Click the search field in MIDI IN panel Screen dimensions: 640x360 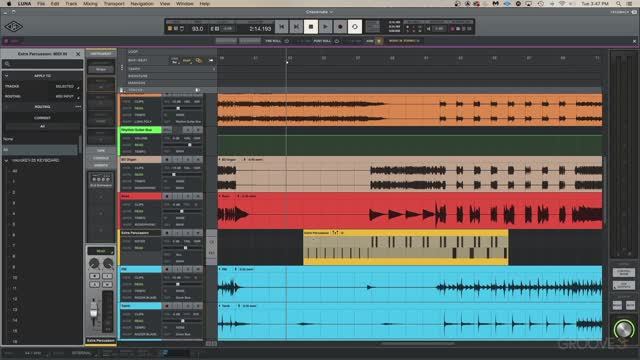tap(42, 64)
